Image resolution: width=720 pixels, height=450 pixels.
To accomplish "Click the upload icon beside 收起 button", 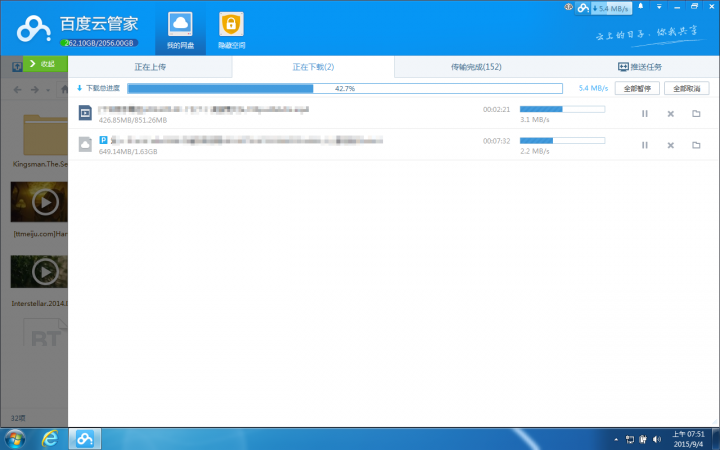I will coord(17,67).
